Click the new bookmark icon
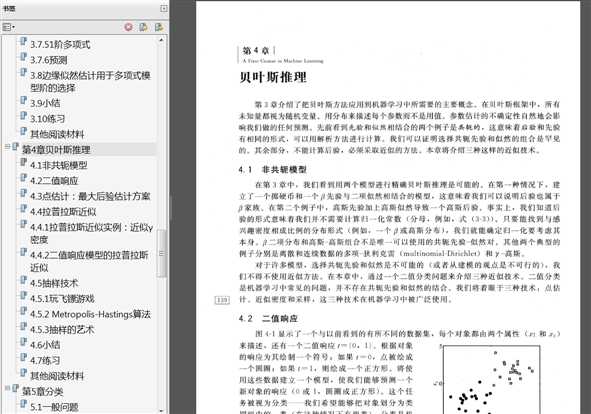 (143, 27)
